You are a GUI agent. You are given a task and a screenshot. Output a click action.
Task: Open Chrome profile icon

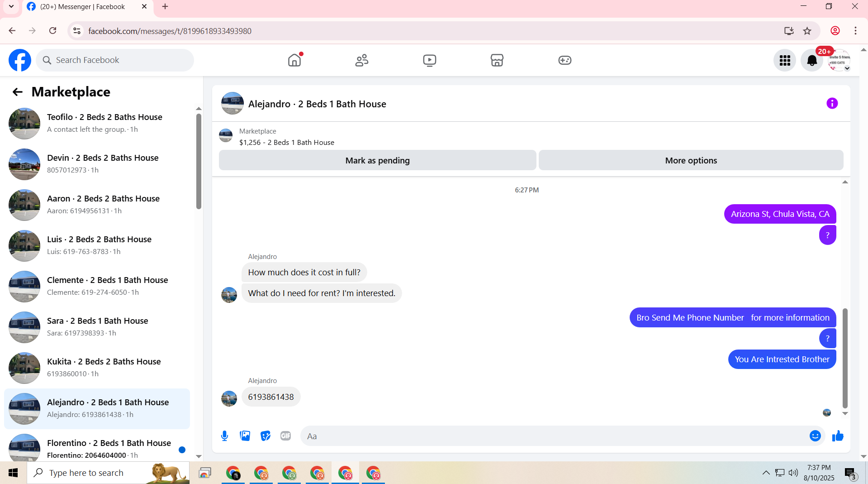point(835,31)
